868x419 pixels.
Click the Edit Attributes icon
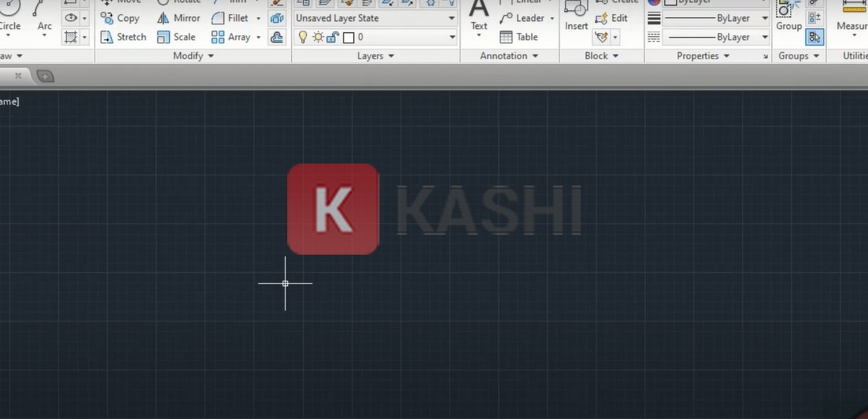point(601,37)
